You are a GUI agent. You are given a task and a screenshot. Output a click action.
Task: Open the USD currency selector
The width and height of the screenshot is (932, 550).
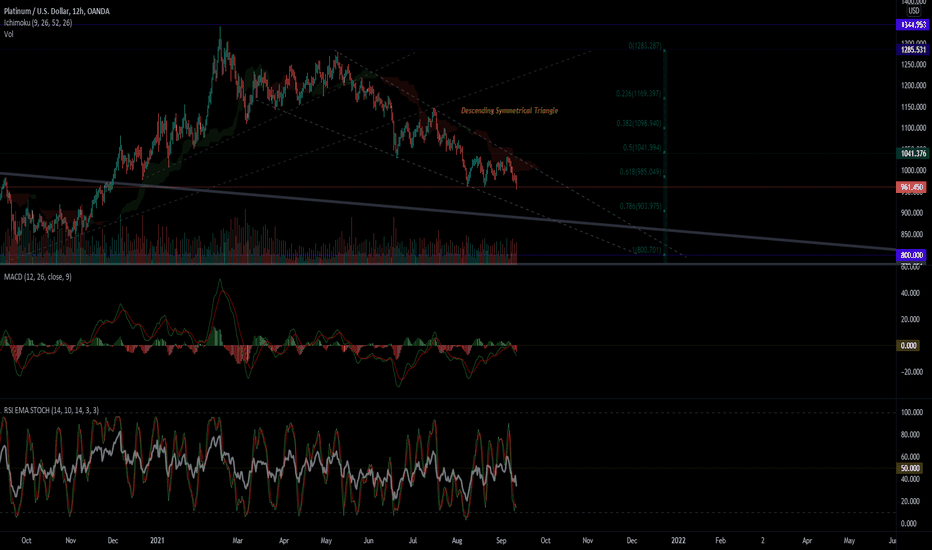coord(914,11)
